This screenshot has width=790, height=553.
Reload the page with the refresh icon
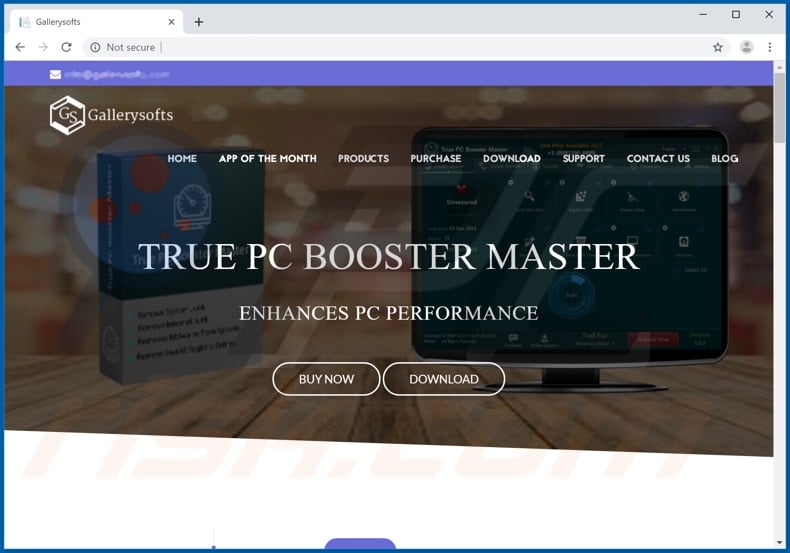tap(67, 47)
